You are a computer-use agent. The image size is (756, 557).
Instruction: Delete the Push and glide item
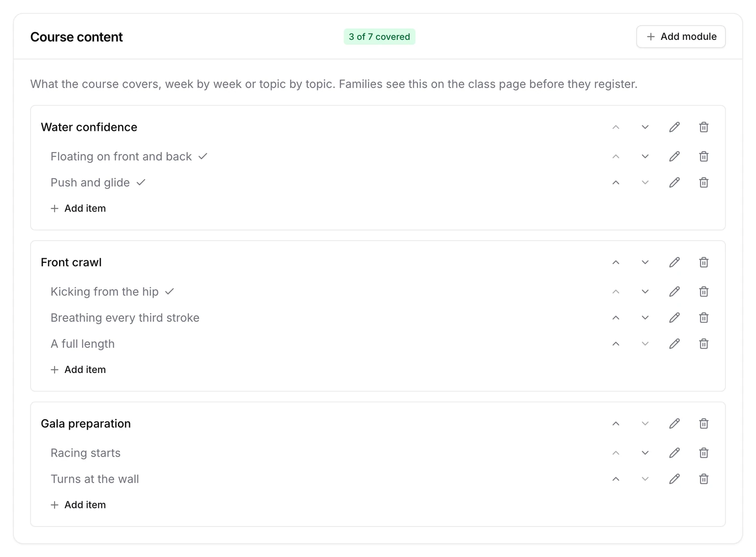[704, 183]
